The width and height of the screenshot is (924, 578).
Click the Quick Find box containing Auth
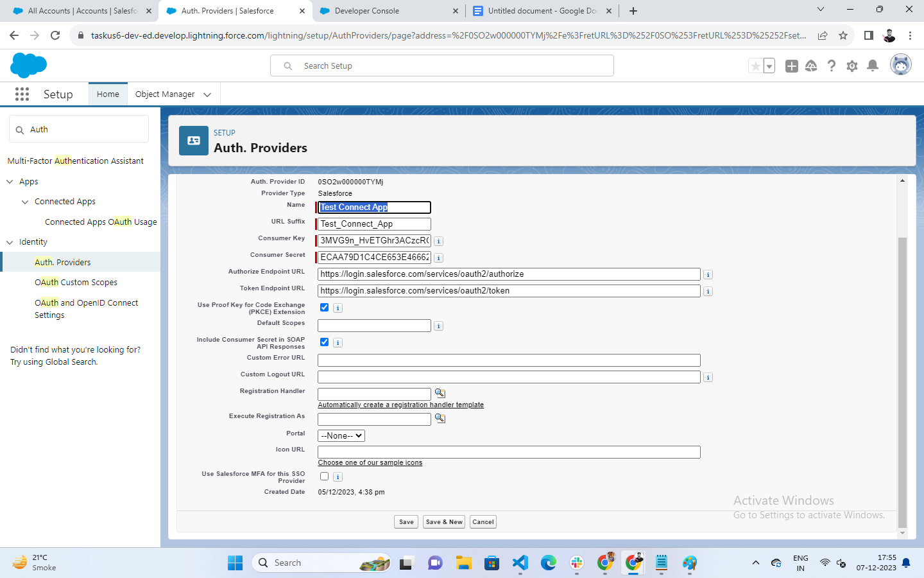pos(79,129)
